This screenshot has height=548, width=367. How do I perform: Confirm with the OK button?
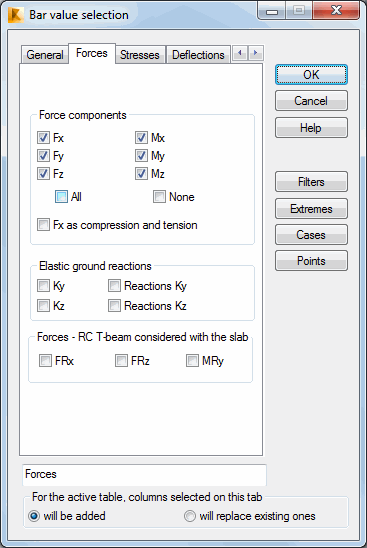click(311, 74)
